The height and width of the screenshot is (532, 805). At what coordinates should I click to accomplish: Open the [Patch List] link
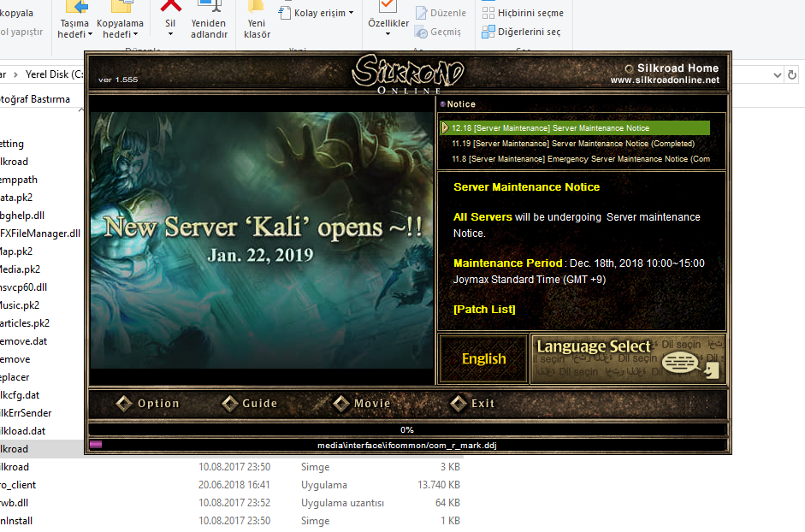[484, 309]
